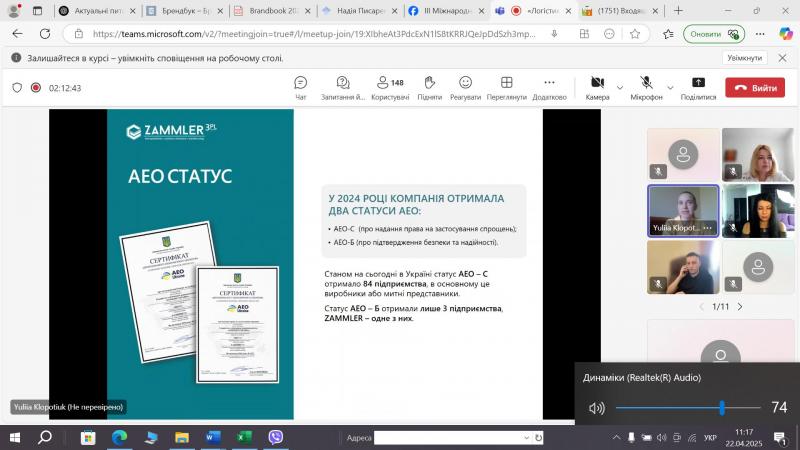Screen dimensions: 800x450
Task: Open the Windows Start menu
Action: (x=15, y=438)
